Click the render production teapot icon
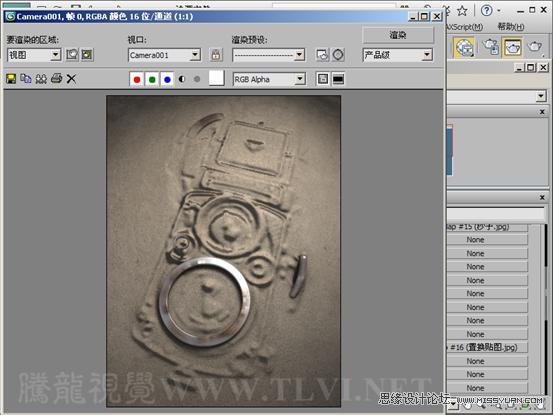 (535, 47)
